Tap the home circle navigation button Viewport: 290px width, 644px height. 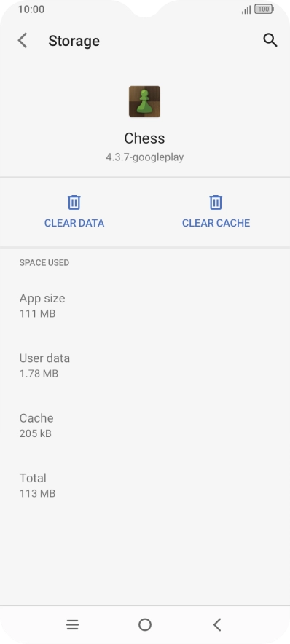click(145, 625)
